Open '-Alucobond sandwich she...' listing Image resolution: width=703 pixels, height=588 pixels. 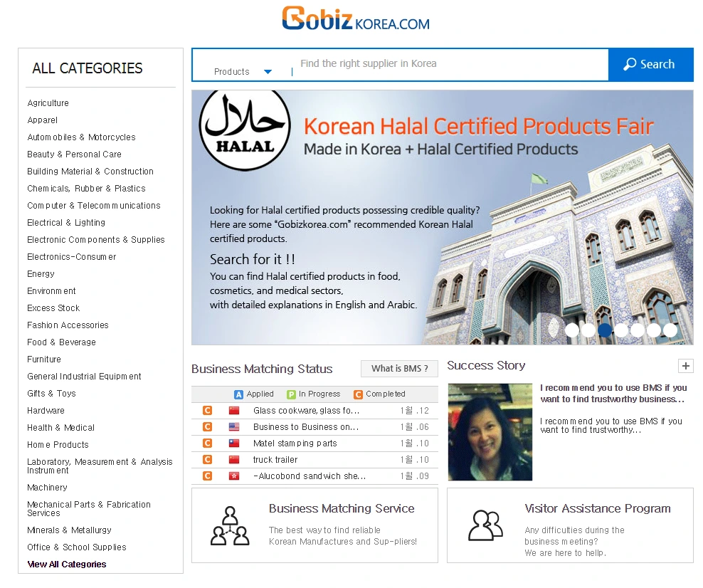(310, 476)
